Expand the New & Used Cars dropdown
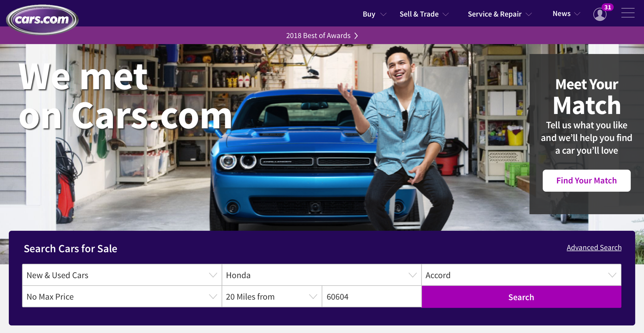The height and width of the screenshot is (333, 644). 122,275
